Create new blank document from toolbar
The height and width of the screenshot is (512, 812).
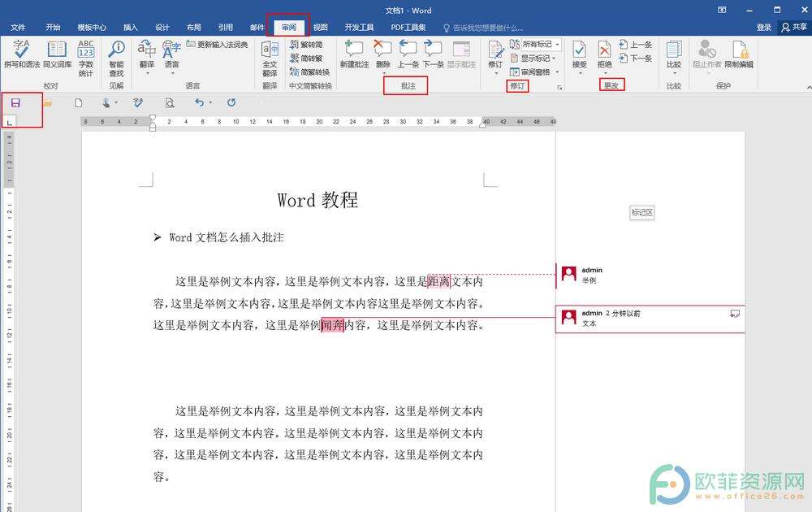[78, 103]
